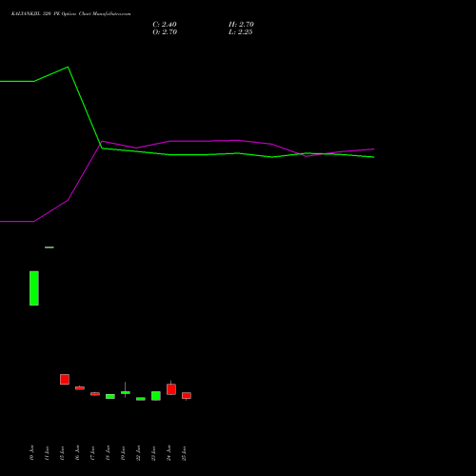
Task: Select the small red candle for 16 Jun
Action: pyautogui.click(x=80, y=387)
